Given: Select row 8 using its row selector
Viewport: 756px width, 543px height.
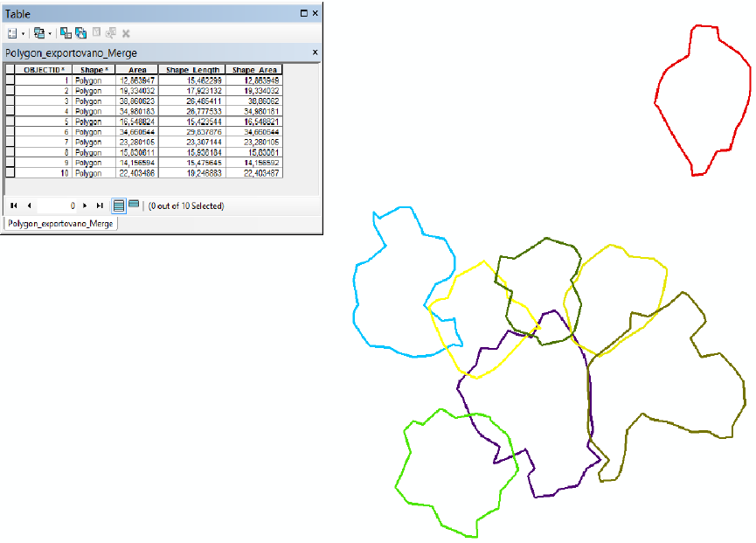Looking at the screenshot, I should (x=10, y=152).
